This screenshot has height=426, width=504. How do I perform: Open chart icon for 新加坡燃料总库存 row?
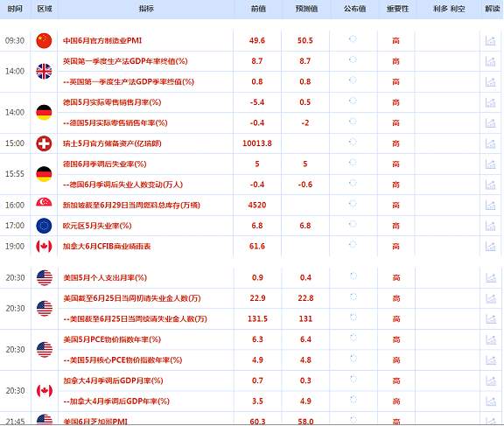(x=490, y=206)
